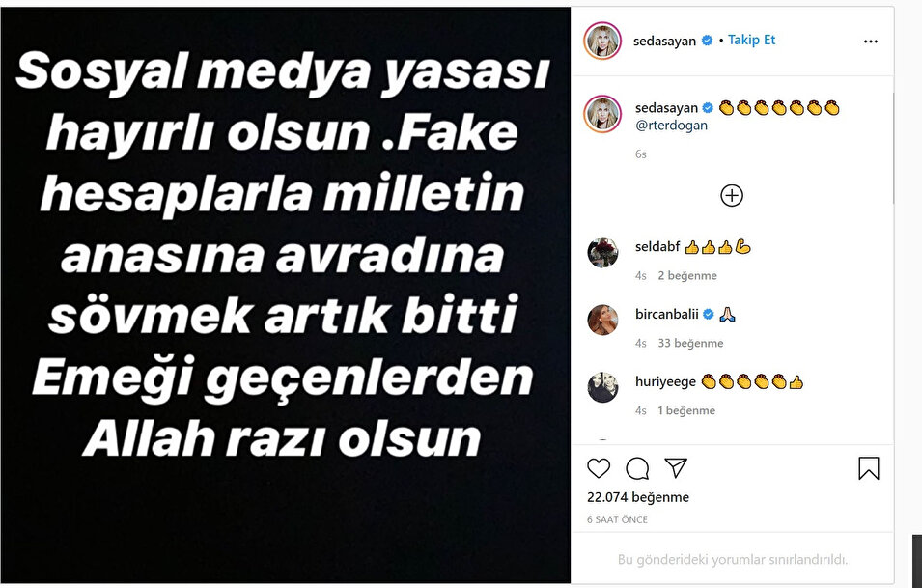Show who liked via 22.074 beğenme
The width and height of the screenshot is (922, 588).
(x=638, y=497)
